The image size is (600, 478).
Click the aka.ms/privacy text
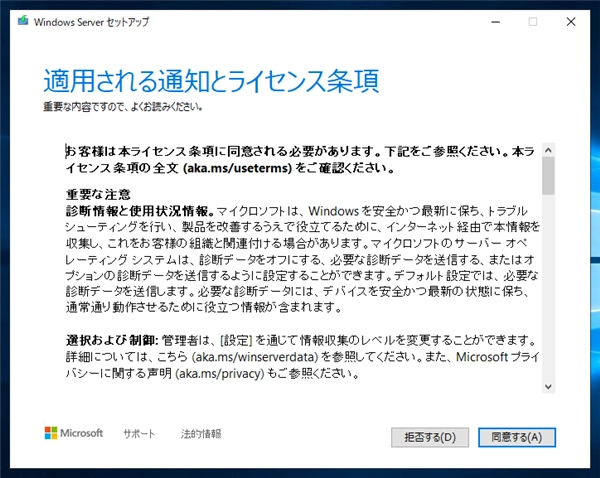(x=220, y=373)
